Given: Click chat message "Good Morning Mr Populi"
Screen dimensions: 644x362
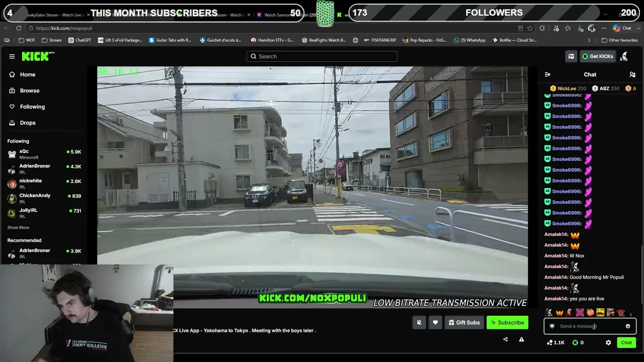Looking at the screenshot, I should (596, 277).
